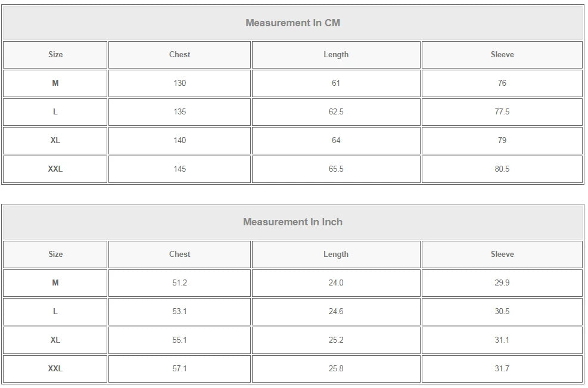Click the sleeve value 29.9 cell

(502, 283)
